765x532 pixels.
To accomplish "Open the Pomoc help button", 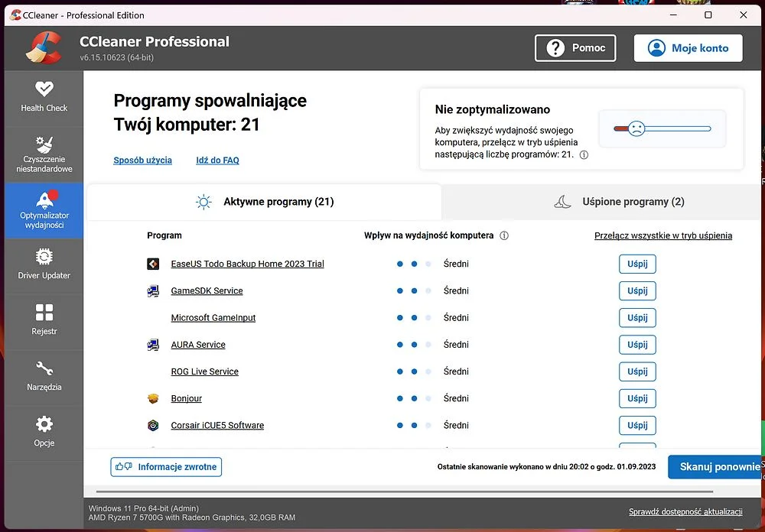I will tap(575, 48).
